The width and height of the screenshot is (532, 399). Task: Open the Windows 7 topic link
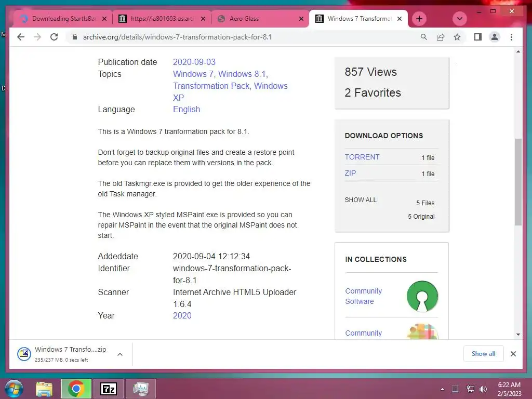[x=193, y=74]
